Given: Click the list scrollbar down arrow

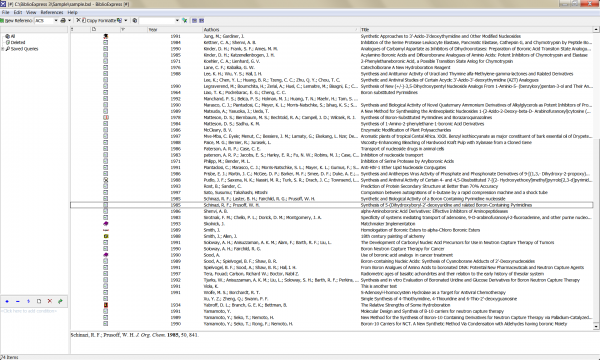Looking at the screenshot, I should [x=596, y=326].
